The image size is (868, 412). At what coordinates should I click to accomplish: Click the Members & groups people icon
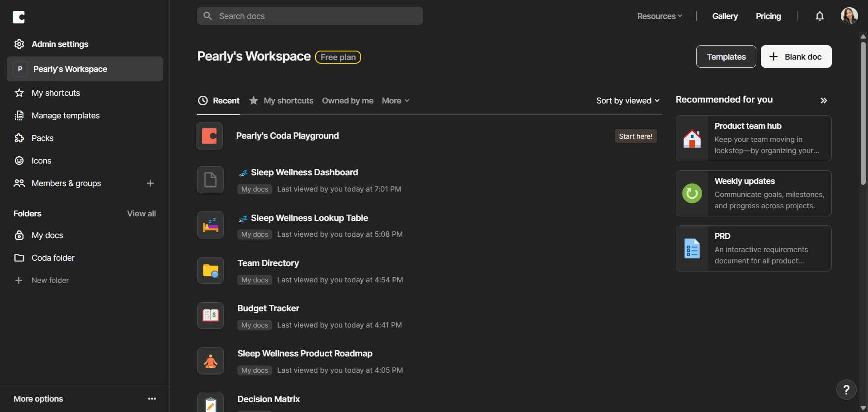pos(19,183)
